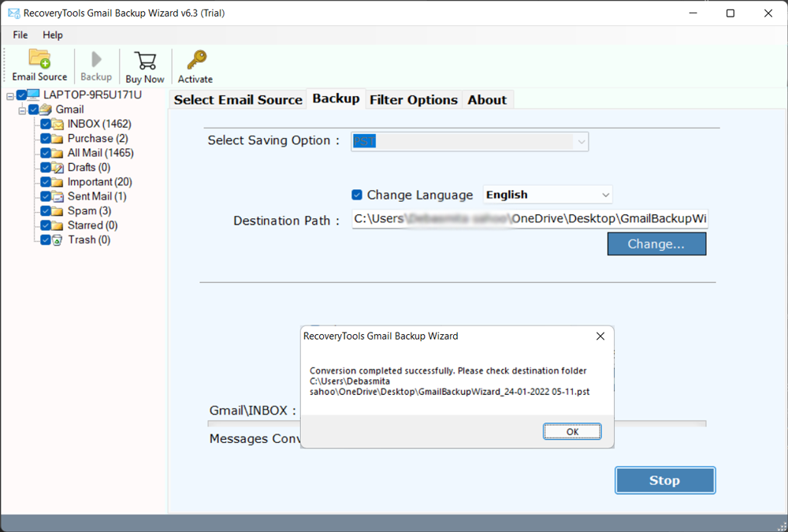Open the Help menu
788x532 pixels.
point(53,35)
